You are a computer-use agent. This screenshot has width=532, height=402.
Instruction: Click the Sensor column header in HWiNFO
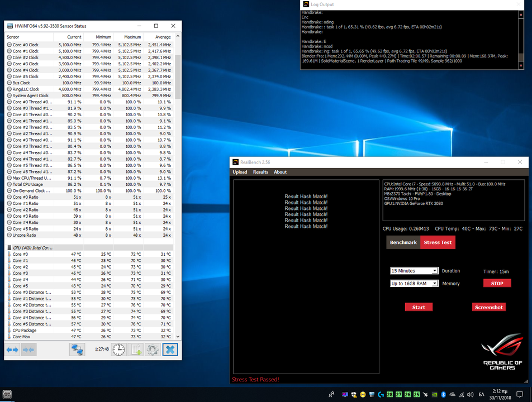click(30, 37)
